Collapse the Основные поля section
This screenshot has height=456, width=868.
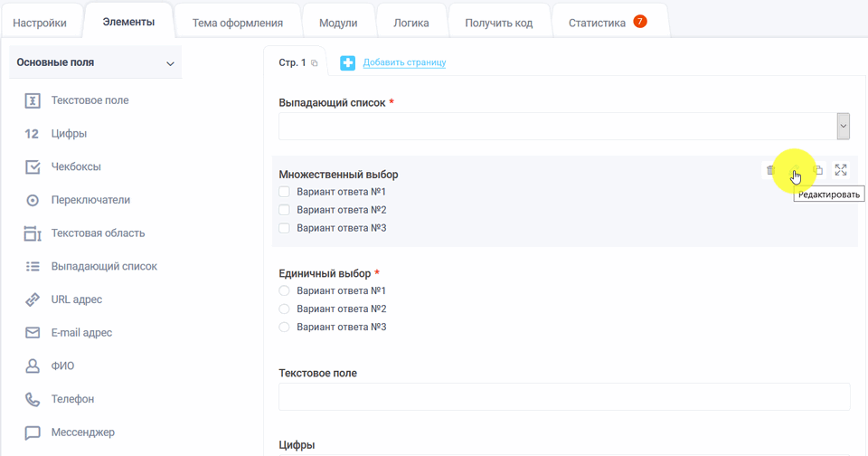pos(170,63)
